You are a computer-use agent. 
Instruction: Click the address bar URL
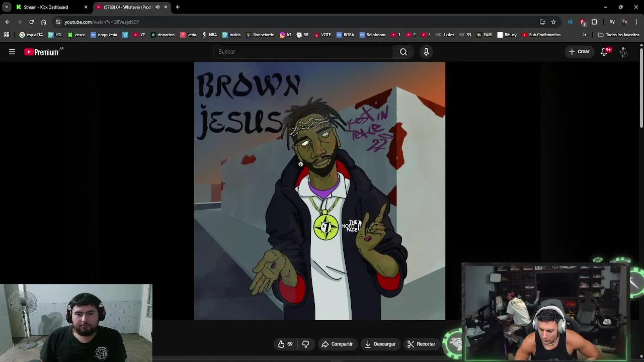(102, 22)
